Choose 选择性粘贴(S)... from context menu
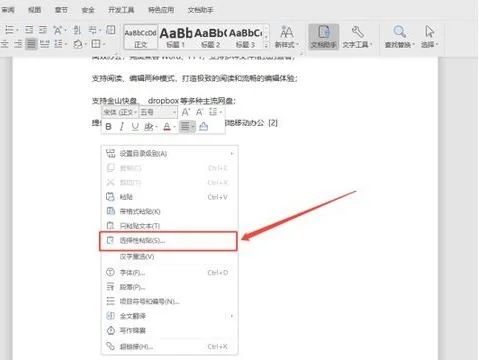This screenshot has width=479, height=360. 168,241
